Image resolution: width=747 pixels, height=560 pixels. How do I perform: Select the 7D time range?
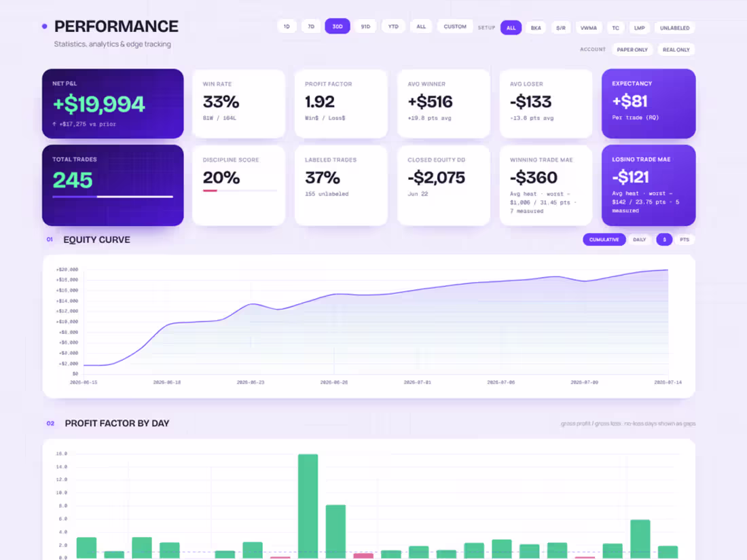pyautogui.click(x=311, y=26)
